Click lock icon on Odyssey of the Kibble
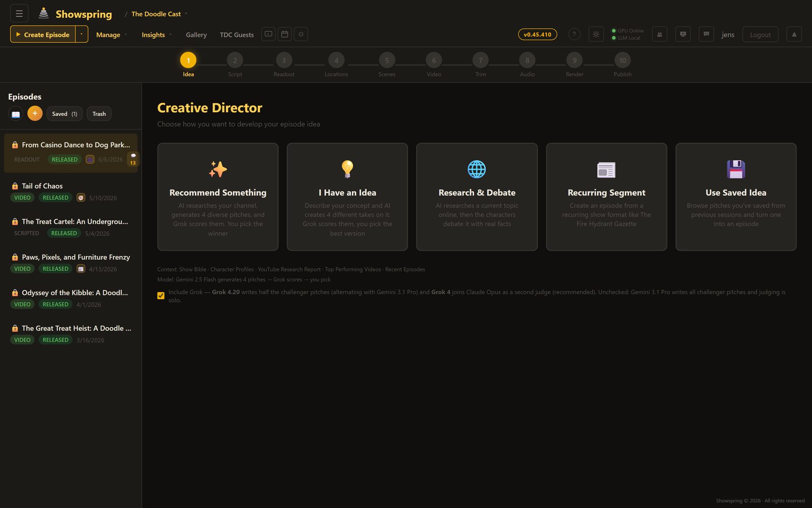This screenshot has height=508, width=812. pyautogui.click(x=15, y=293)
